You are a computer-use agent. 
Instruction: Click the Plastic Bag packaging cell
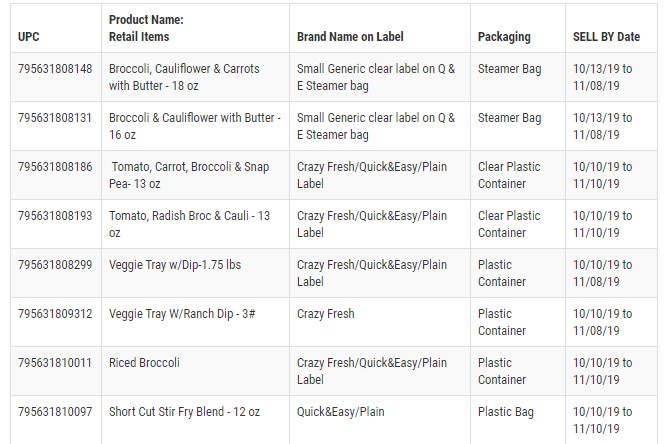[x=506, y=412]
